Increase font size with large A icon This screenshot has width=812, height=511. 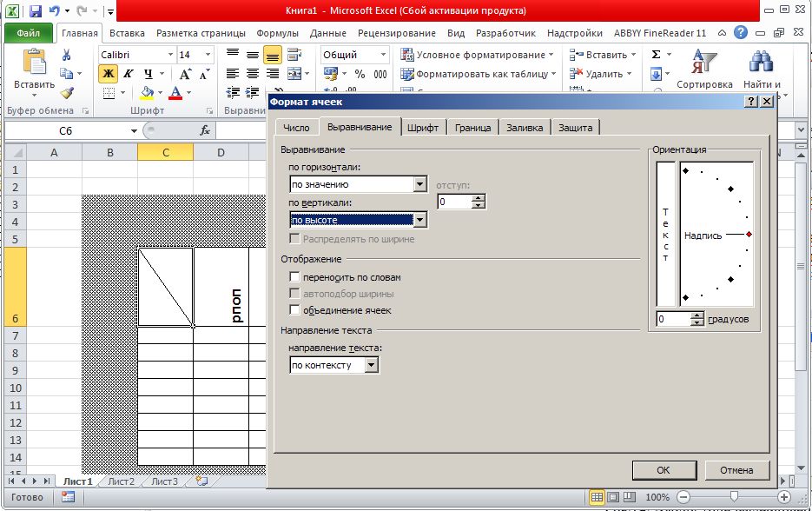pyautogui.click(x=184, y=74)
